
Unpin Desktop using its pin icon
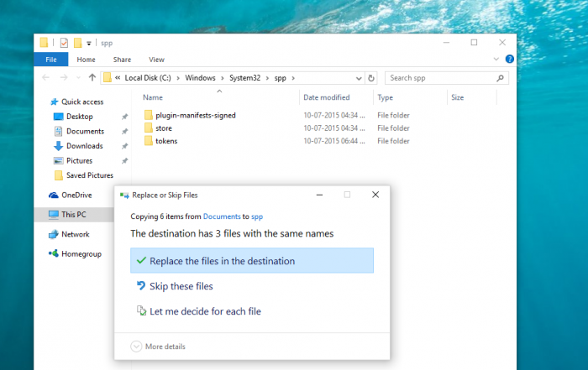[x=124, y=117]
